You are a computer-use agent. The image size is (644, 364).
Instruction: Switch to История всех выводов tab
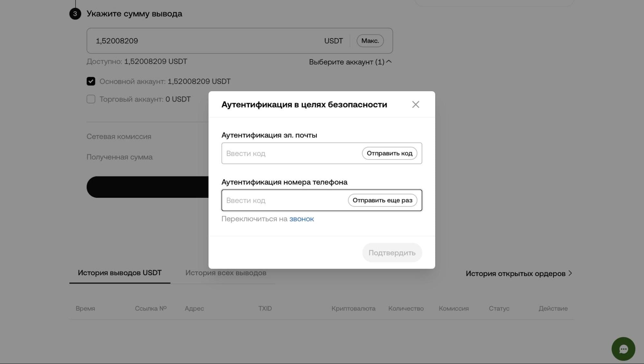pos(226,273)
